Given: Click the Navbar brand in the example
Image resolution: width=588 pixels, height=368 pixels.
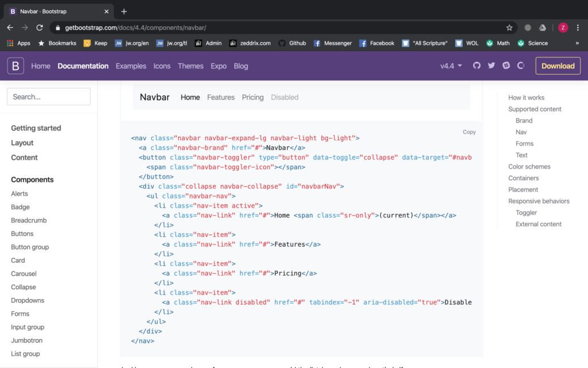Looking at the screenshot, I should pyautogui.click(x=154, y=97).
